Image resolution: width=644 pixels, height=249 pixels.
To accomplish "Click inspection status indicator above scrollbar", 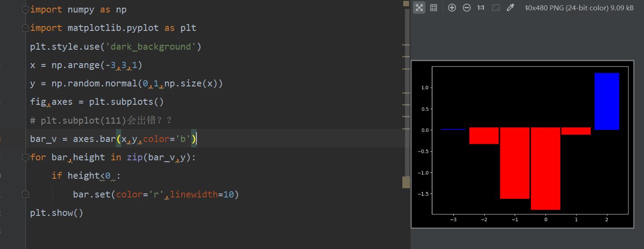I will (406, 3).
